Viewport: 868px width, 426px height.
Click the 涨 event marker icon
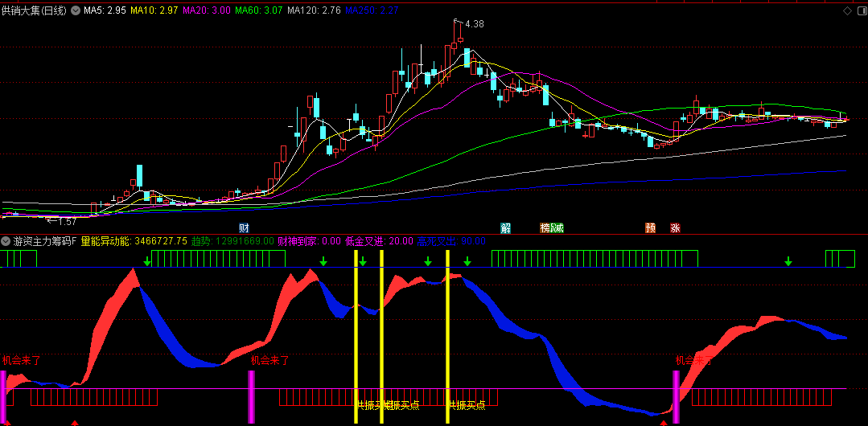point(675,227)
